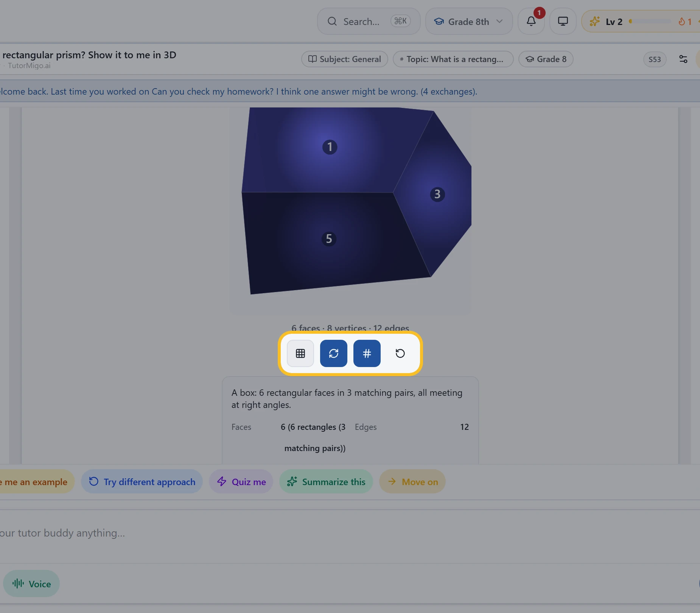Toggle the grid view icon below the prism

(x=300, y=353)
